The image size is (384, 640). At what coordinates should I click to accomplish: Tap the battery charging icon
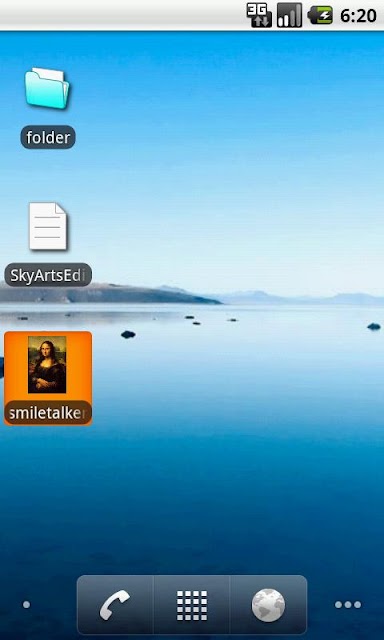tap(320, 15)
